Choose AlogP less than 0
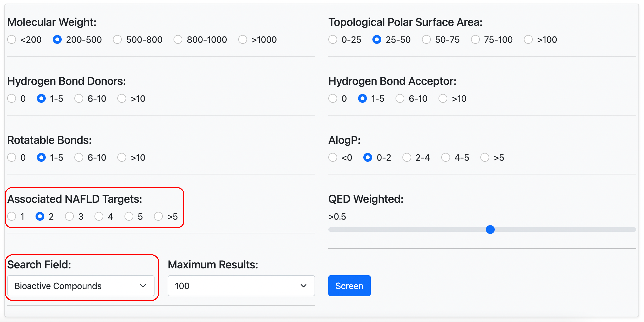Viewport: 644px width, 322px height. 333,157
